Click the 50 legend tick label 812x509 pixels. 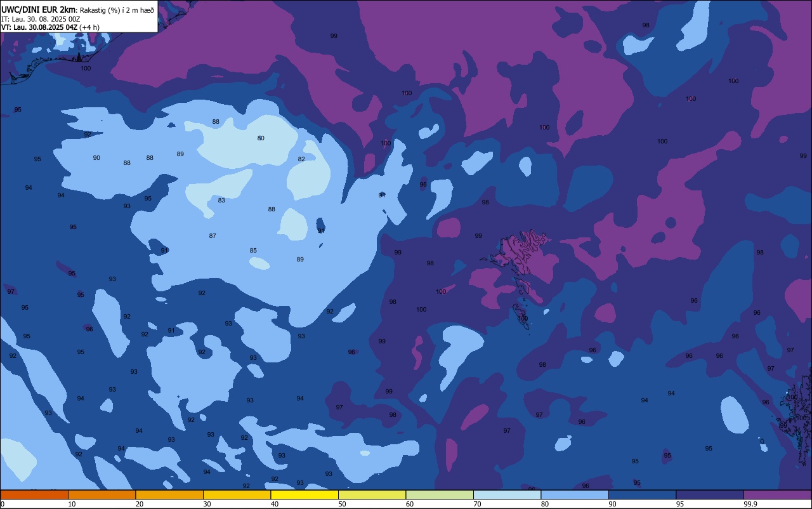pos(342,504)
